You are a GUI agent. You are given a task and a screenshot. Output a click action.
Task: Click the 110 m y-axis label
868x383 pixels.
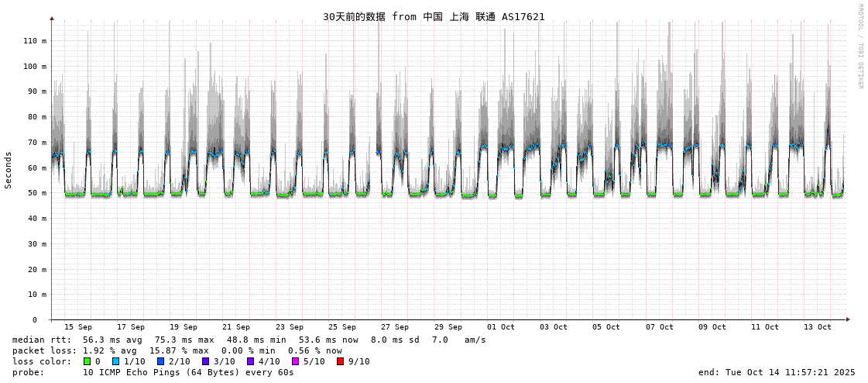tap(35, 40)
